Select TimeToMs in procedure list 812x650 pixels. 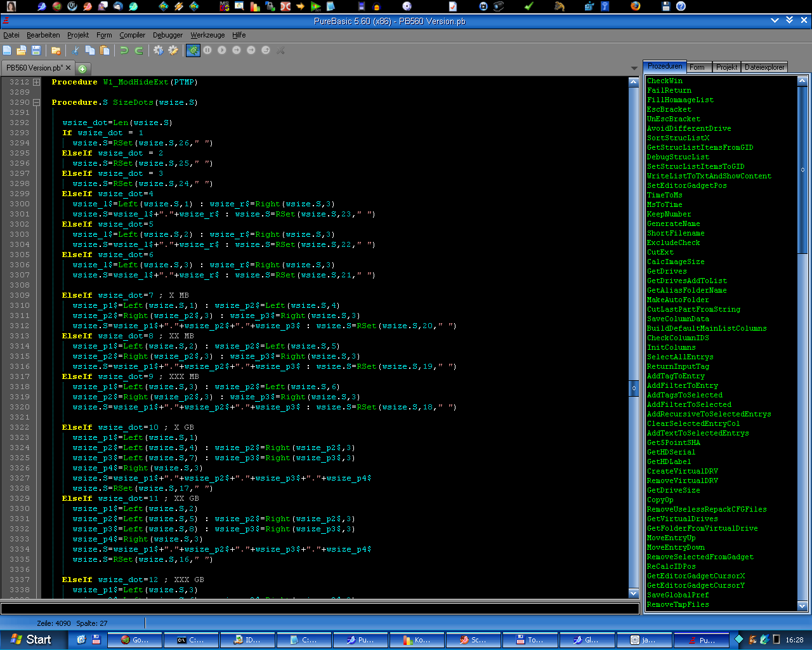click(x=665, y=195)
